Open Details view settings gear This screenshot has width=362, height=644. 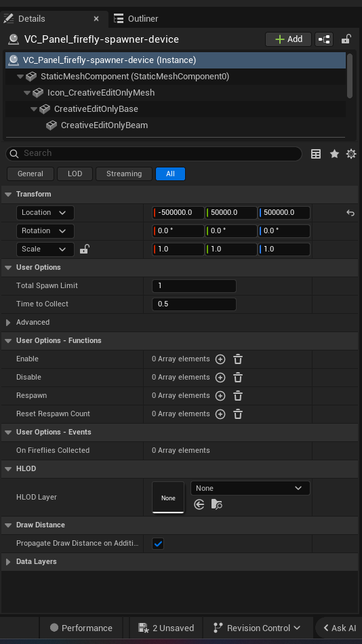[351, 154]
